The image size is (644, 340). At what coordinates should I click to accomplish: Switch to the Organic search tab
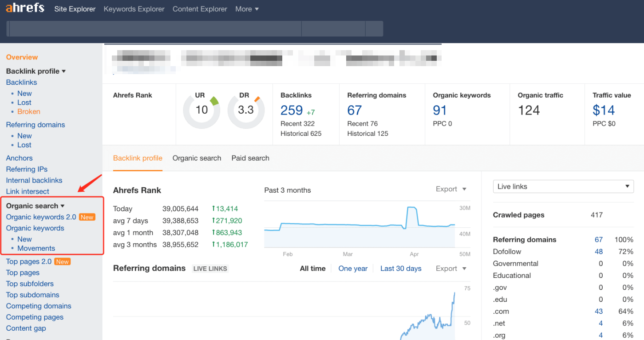click(197, 158)
